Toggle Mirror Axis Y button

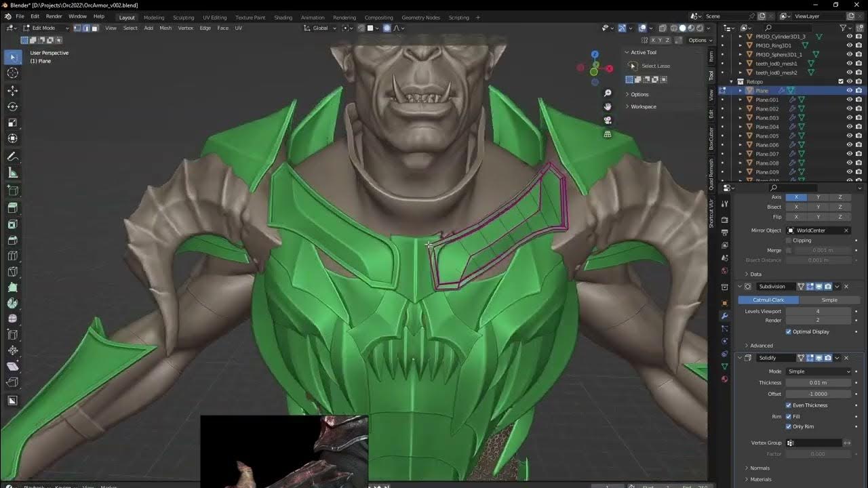click(818, 197)
